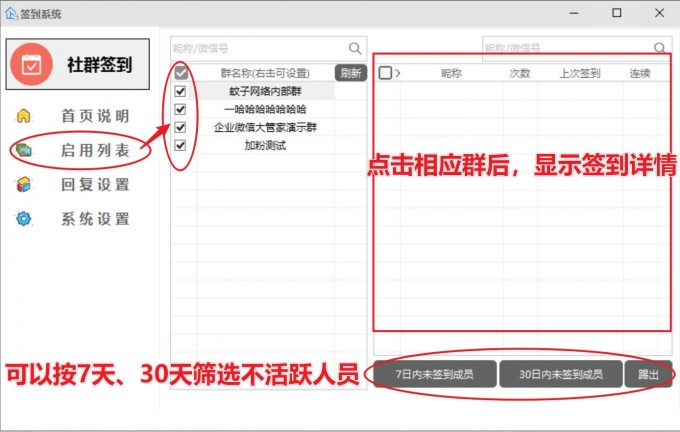Select the 加粉测试 group row
Image resolution: width=680 pixels, height=432 pixels.
[x=265, y=145]
